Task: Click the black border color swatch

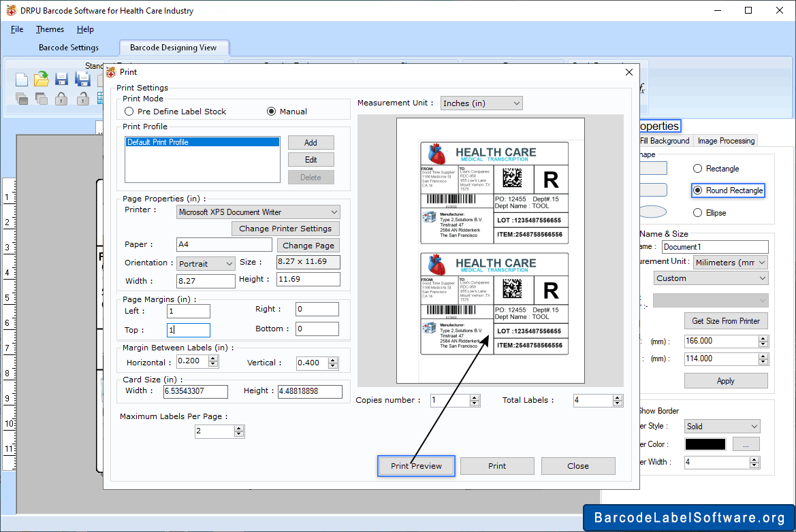Action: (x=705, y=444)
